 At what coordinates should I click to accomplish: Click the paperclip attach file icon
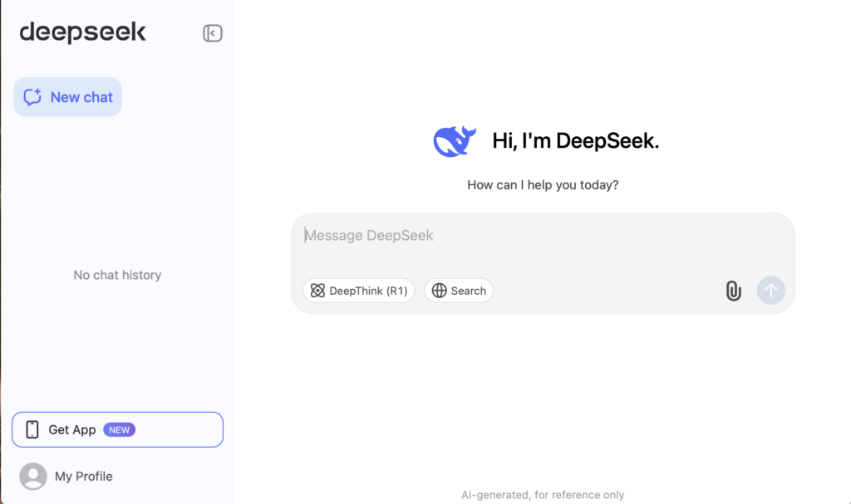733,291
